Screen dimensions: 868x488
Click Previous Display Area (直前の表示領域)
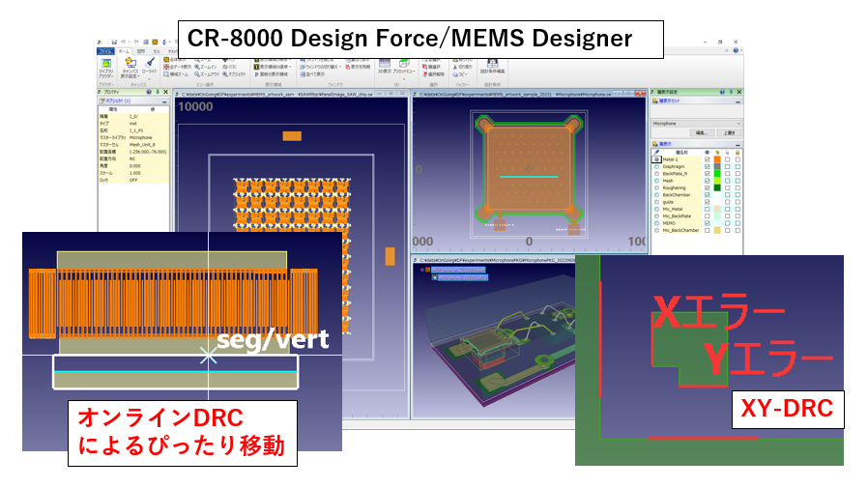pyautogui.click(x=272, y=74)
